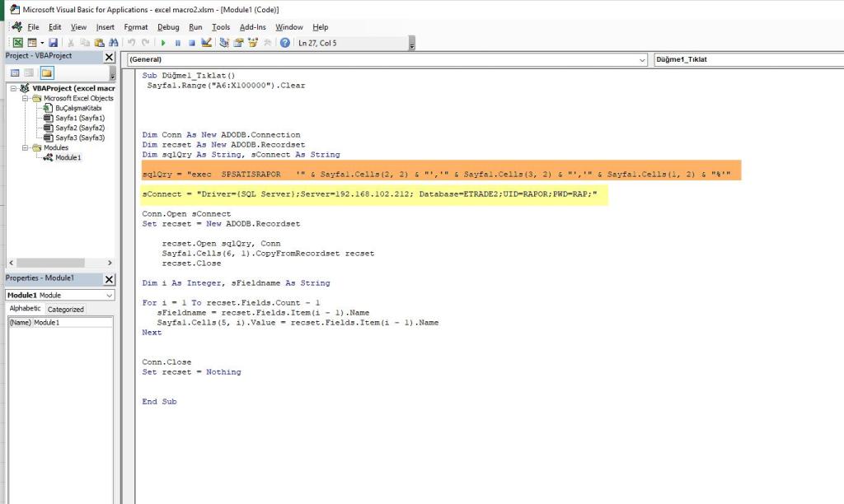This screenshot has width=844, height=504.
Task: Save the macro workbook with Save icon
Action: [54, 43]
